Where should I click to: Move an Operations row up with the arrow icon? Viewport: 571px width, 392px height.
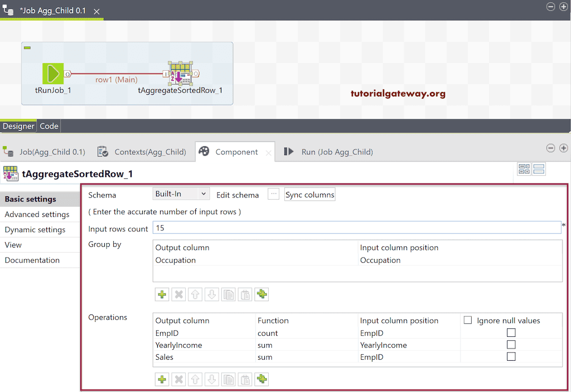(x=195, y=379)
